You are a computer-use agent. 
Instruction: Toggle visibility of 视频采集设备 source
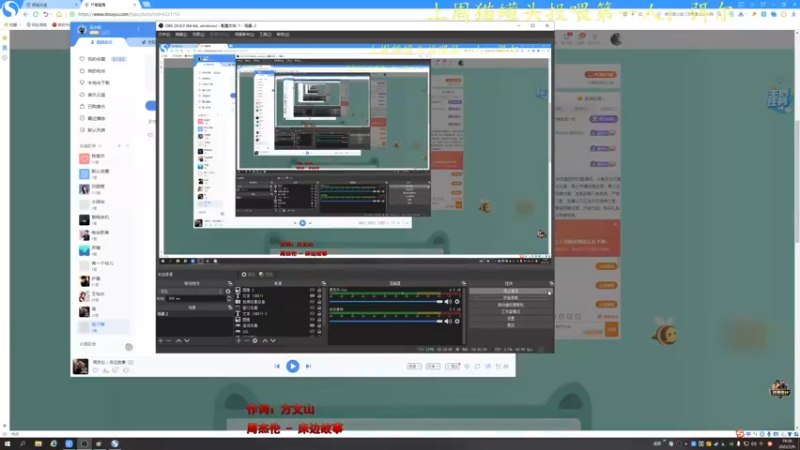(312, 302)
